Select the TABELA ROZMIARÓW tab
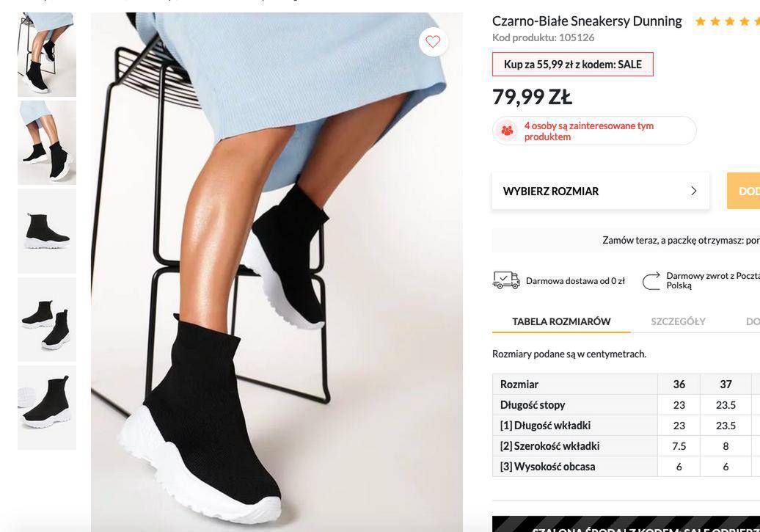760x532 pixels. pos(561,321)
